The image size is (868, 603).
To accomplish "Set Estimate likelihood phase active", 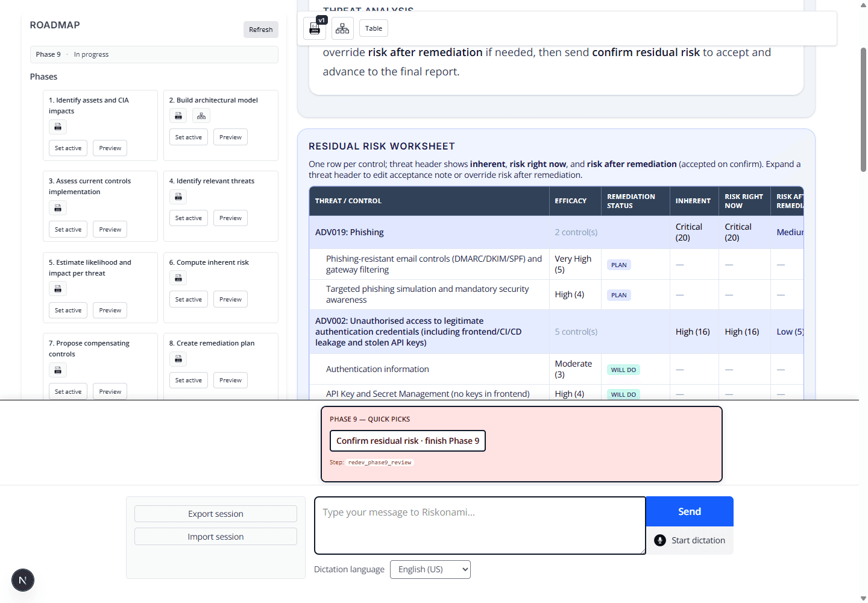I will pyautogui.click(x=68, y=311).
